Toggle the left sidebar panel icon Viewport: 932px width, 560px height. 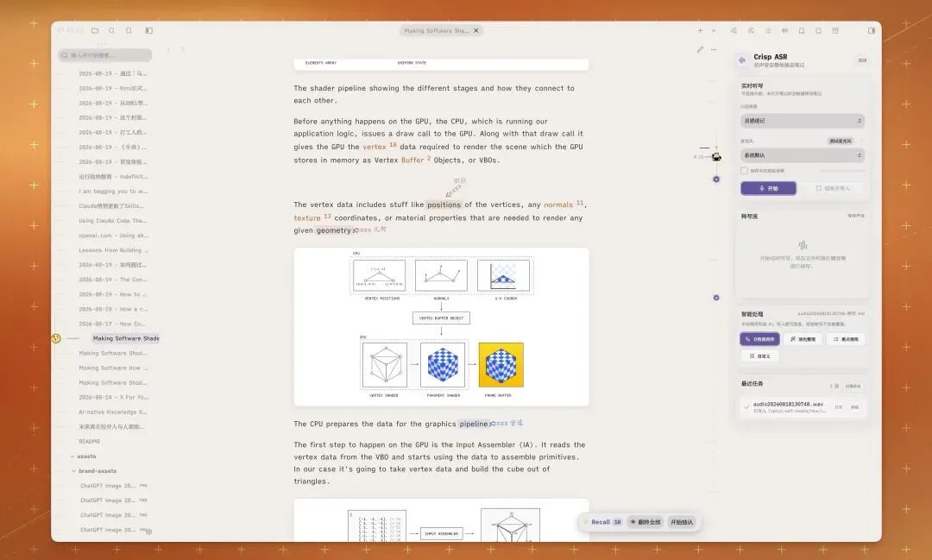(x=149, y=30)
